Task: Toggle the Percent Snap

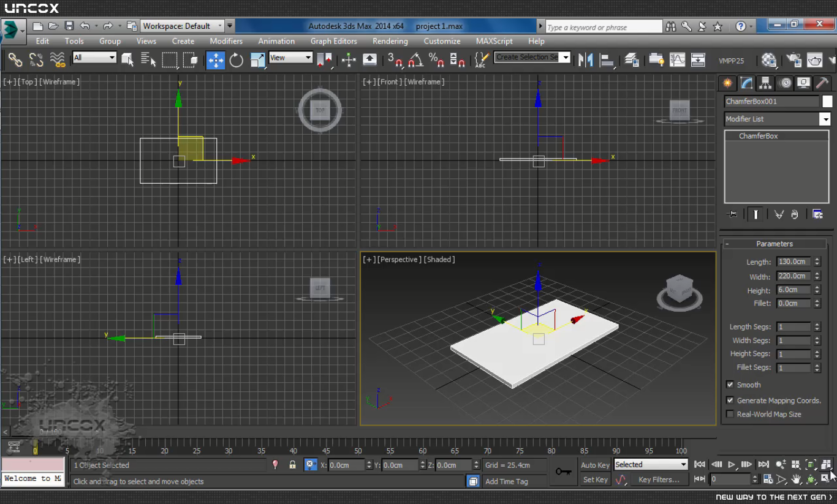Action: (x=436, y=59)
